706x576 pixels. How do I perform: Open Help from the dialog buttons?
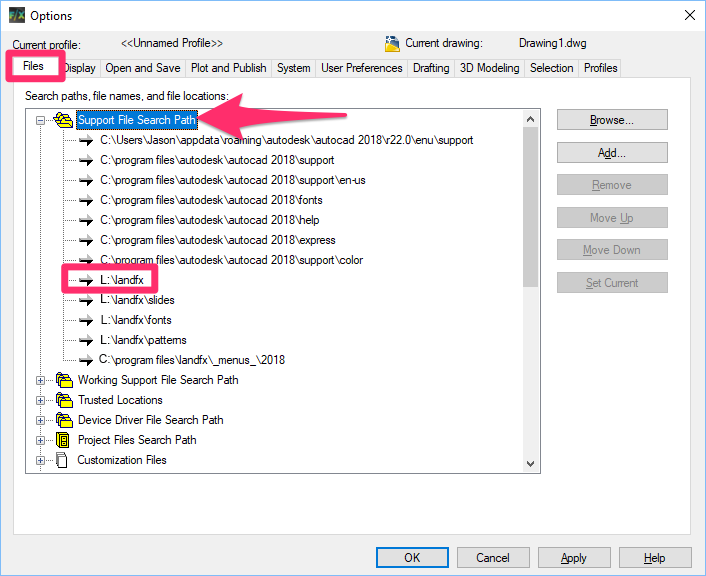(655, 558)
